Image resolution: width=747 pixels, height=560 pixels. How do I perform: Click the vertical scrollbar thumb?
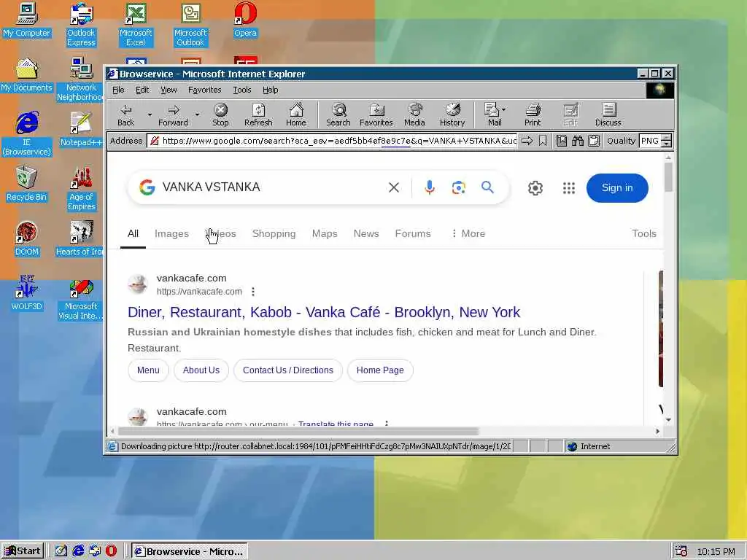click(668, 177)
